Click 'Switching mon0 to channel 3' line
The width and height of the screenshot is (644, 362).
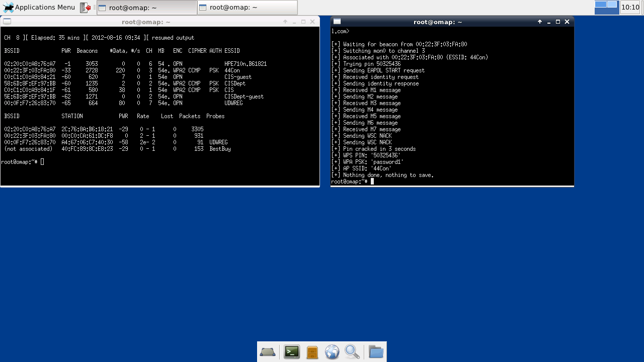point(378,51)
